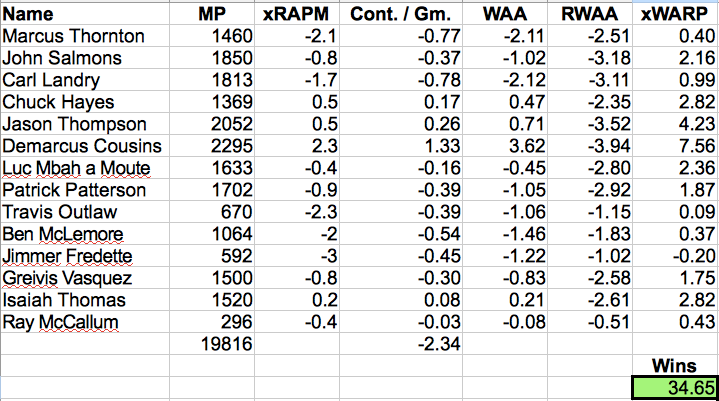Select Demarcus Cousins' xRAPM value 2.3
The width and height of the screenshot is (719, 401).
(297, 146)
